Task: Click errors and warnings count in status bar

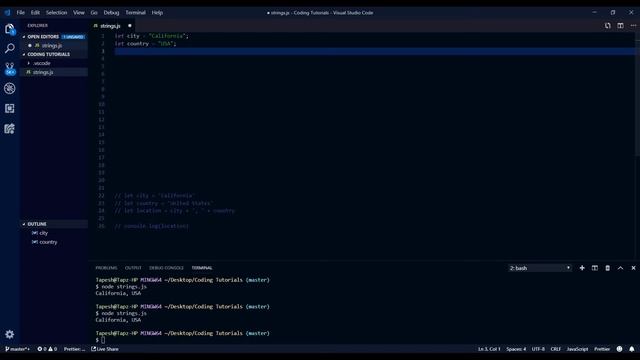Action: (47, 349)
